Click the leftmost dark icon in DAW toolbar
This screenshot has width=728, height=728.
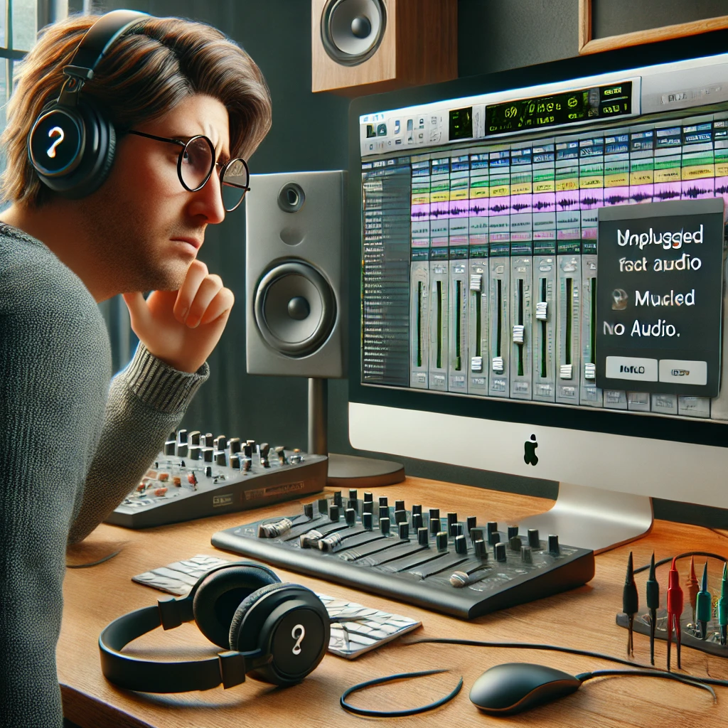pyautogui.click(x=371, y=131)
